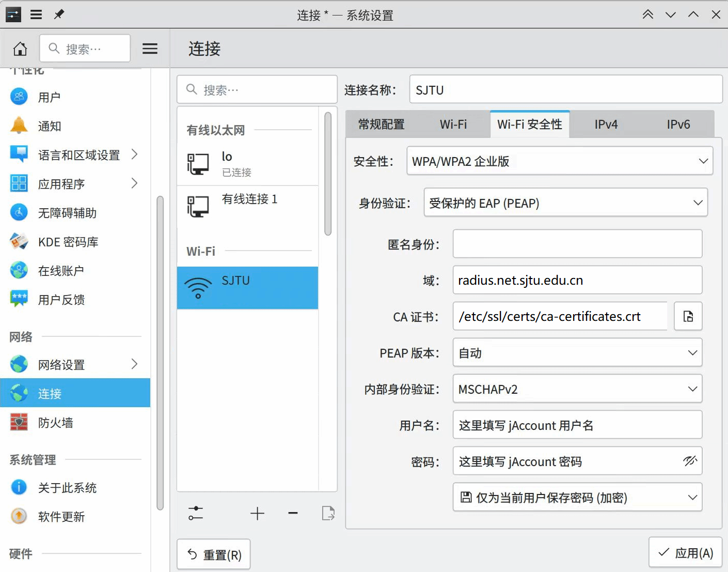Click the 匿名身份 field
This screenshot has width=728, height=572.
577,244
